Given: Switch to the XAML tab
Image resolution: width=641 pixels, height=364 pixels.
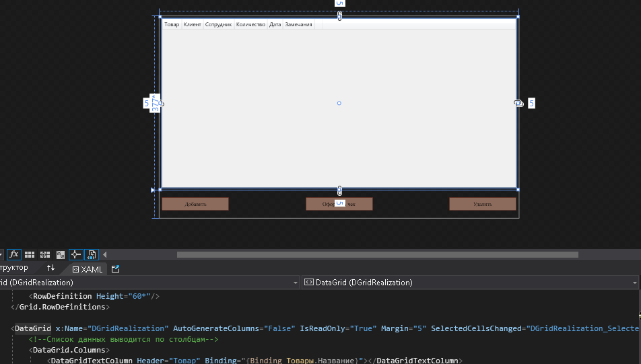Looking at the screenshot, I should [88, 269].
